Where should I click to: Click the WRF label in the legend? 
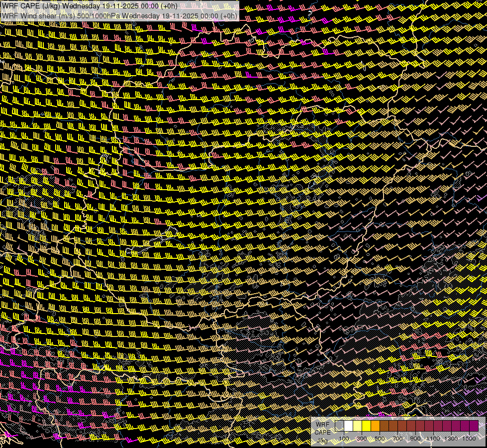pos(323,425)
